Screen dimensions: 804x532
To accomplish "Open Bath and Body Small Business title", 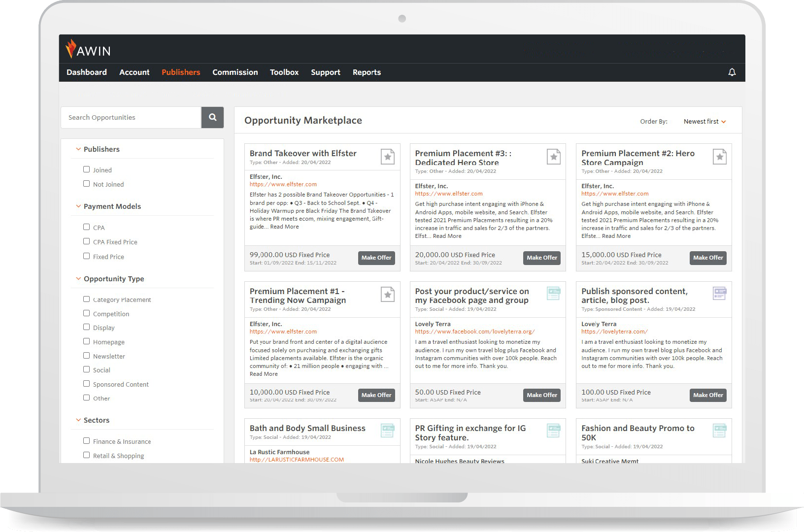I will pyautogui.click(x=307, y=429).
